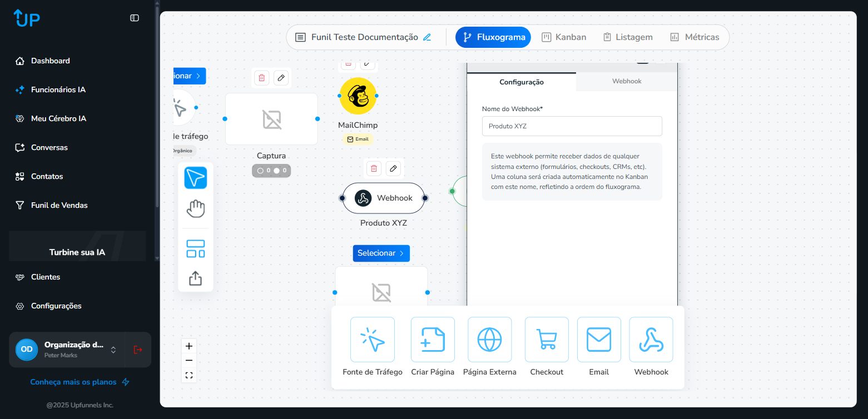Rename the funnel via the title pencil icon
The image size is (868, 419).
tap(427, 37)
